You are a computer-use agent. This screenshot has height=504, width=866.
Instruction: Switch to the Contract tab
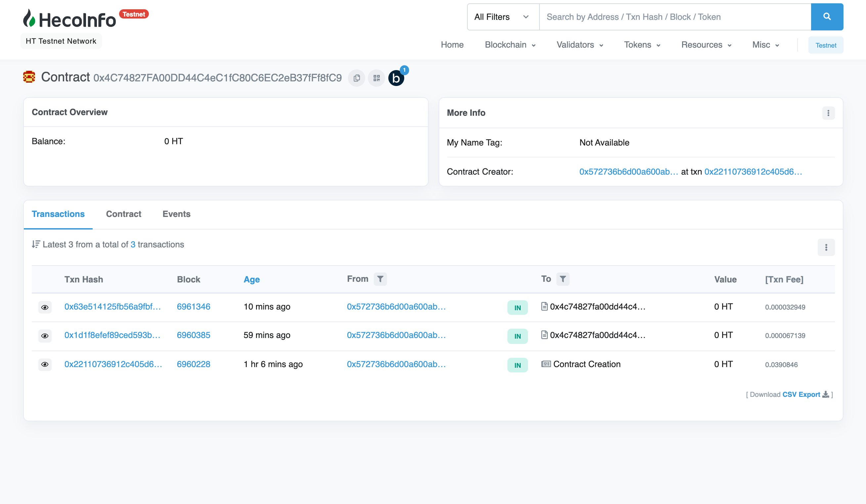[x=123, y=214]
